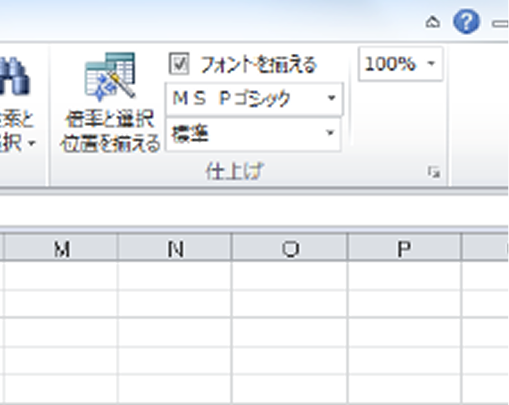Viewport: 509px width, 405px height.
Task: Open the 仕上げ group dialog launcher
Action: coord(434,172)
